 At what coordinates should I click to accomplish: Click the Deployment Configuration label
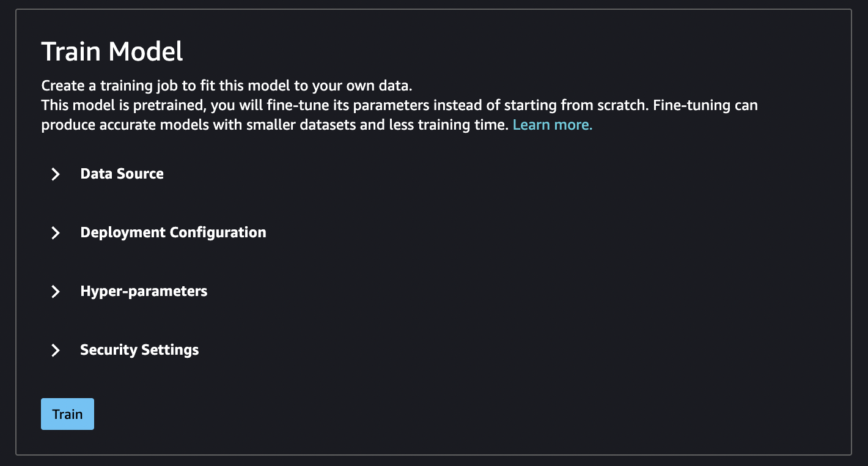coord(173,233)
